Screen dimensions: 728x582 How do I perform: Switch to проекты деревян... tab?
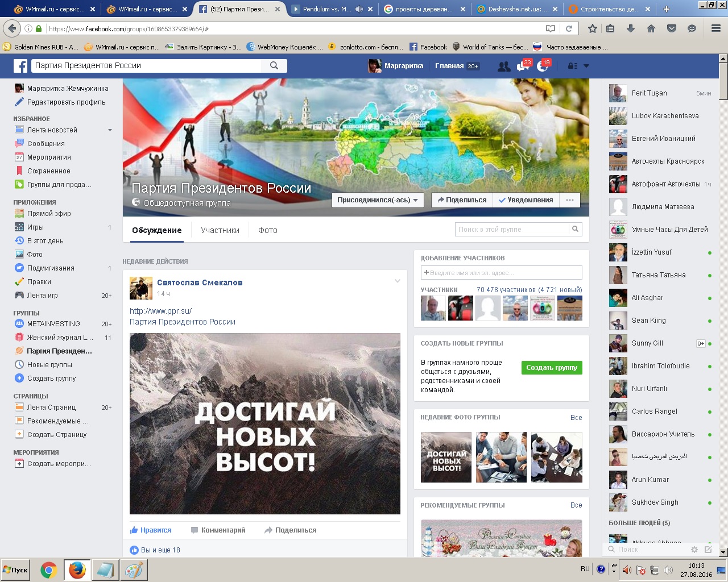pyautogui.click(x=425, y=9)
